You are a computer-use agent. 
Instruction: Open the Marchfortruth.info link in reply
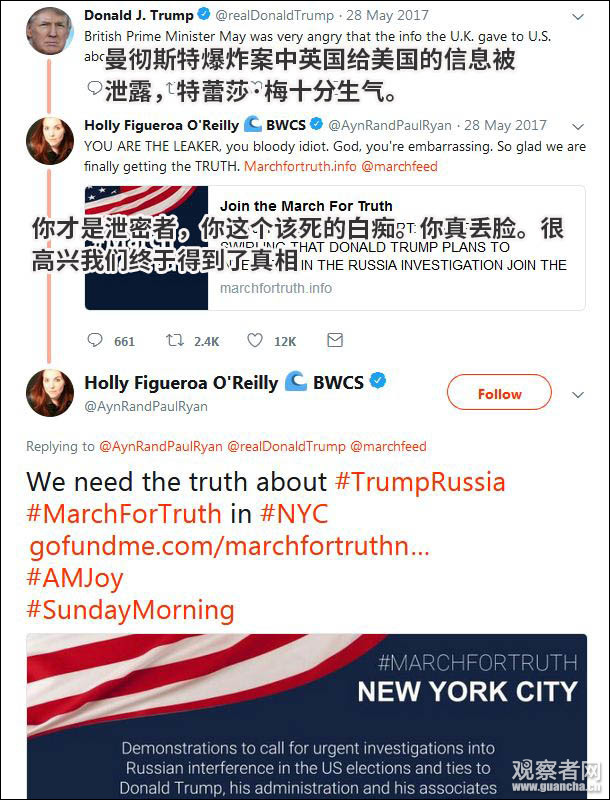pyautogui.click(x=300, y=166)
